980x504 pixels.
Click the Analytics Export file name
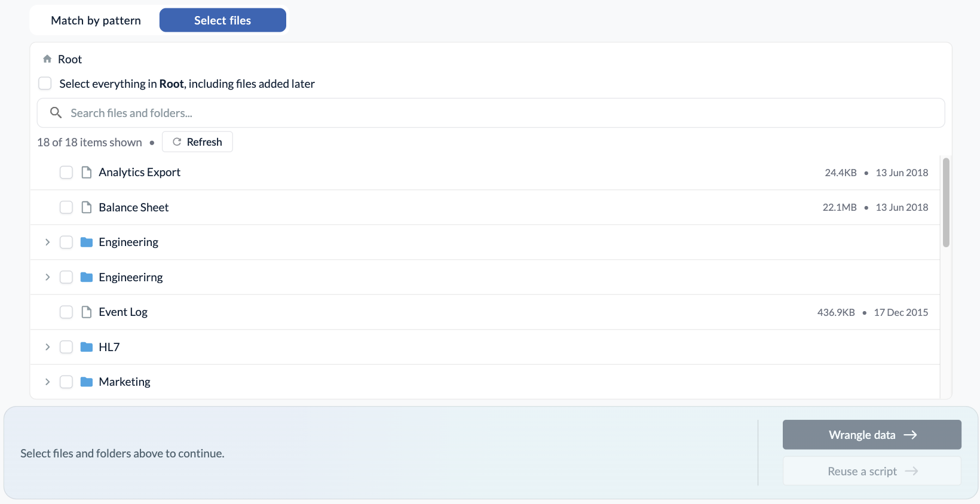[x=140, y=173]
